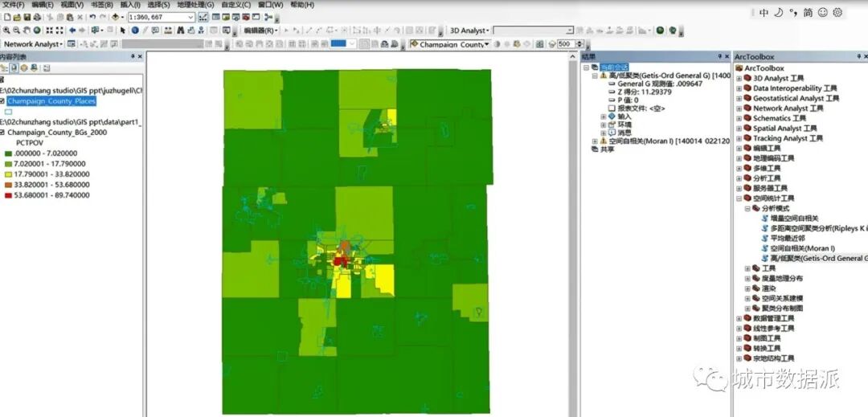Go back to previous extent arrow
868x417 pixels.
point(72,31)
